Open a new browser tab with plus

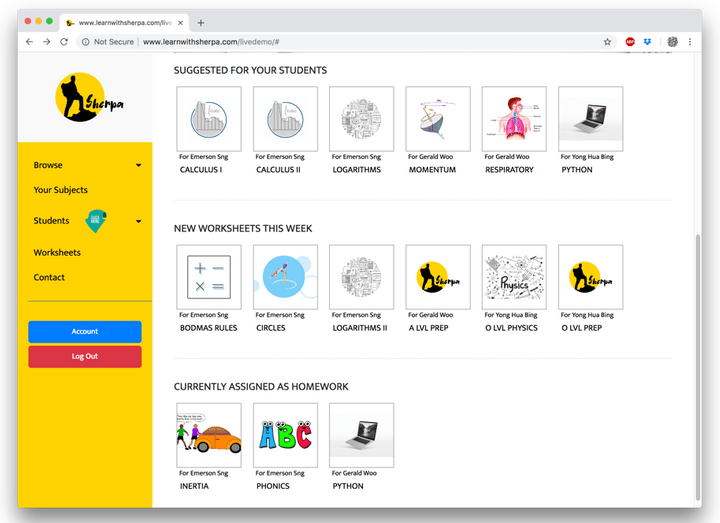pos(201,22)
